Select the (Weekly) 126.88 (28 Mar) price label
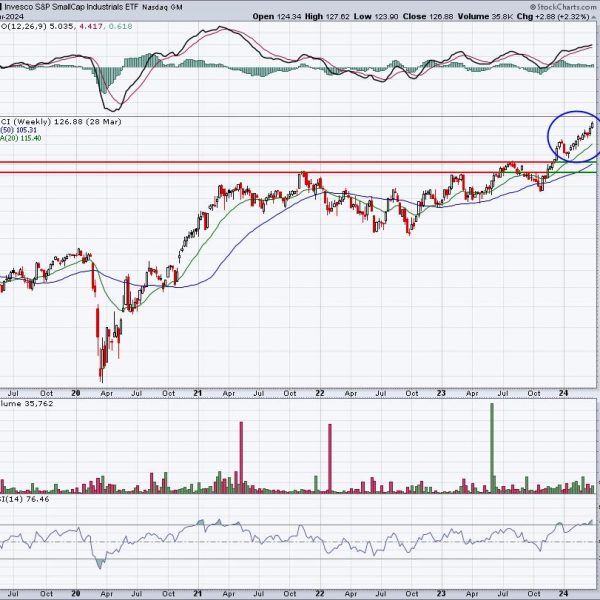Image resolution: width=600 pixels, height=600 pixels. (60, 122)
